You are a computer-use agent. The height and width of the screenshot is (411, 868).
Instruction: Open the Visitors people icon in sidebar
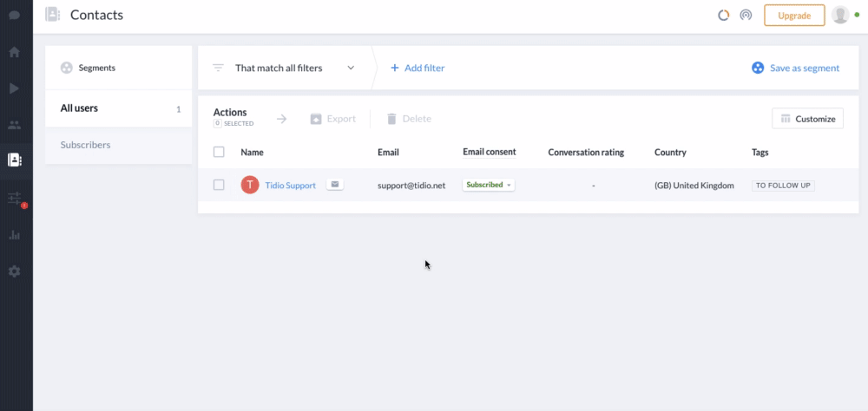(x=15, y=125)
